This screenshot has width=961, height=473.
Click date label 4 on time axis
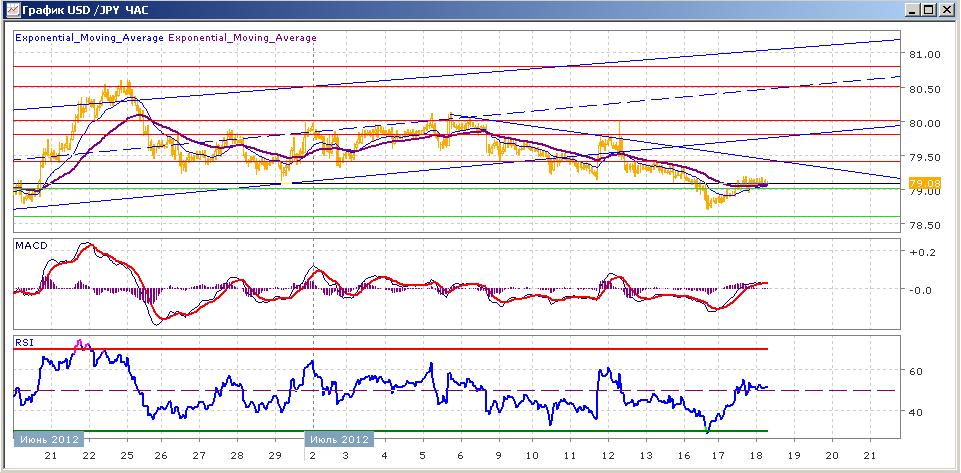click(x=384, y=456)
